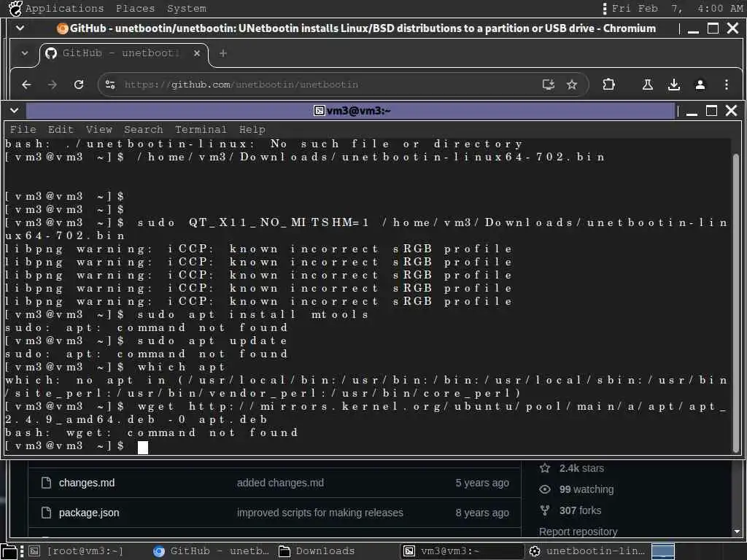Click the clock showing Fri Feb 7

[677, 9]
